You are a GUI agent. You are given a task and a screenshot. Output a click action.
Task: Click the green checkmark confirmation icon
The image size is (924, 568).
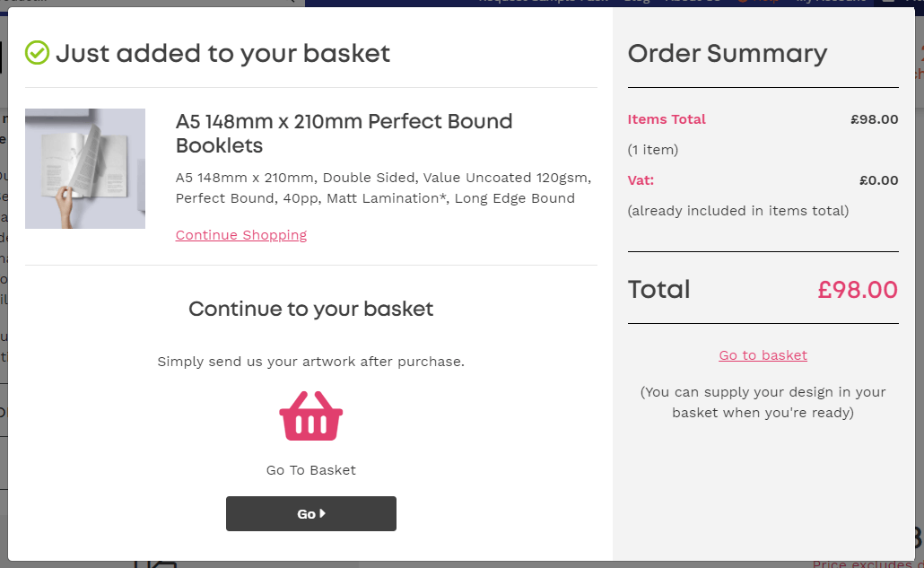[x=36, y=54]
